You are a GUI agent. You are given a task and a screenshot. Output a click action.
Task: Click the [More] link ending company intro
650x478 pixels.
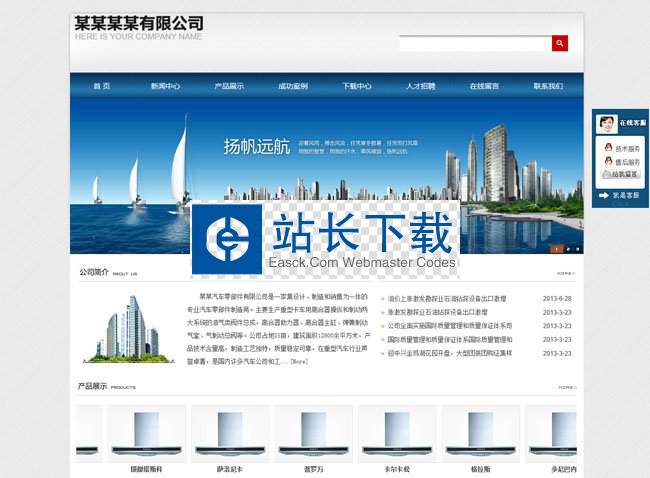299,362
